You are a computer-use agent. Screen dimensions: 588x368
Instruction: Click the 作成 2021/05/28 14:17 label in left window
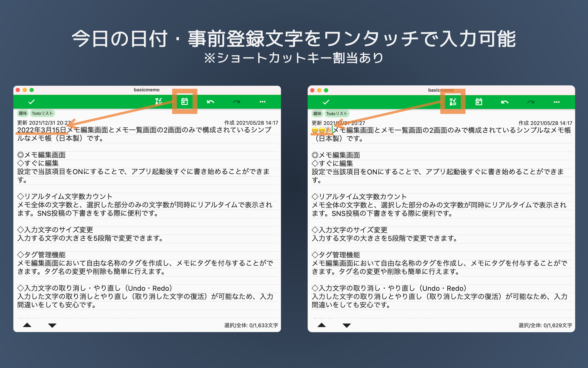click(251, 123)
